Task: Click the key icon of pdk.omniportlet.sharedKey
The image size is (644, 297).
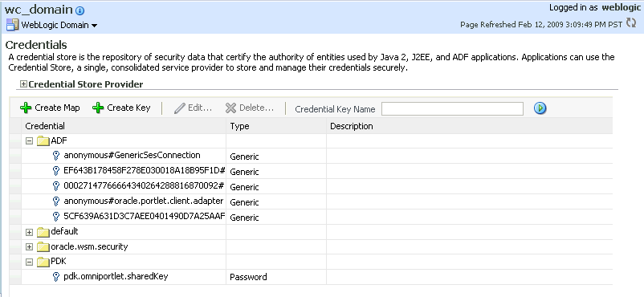Action: [57, 277]
